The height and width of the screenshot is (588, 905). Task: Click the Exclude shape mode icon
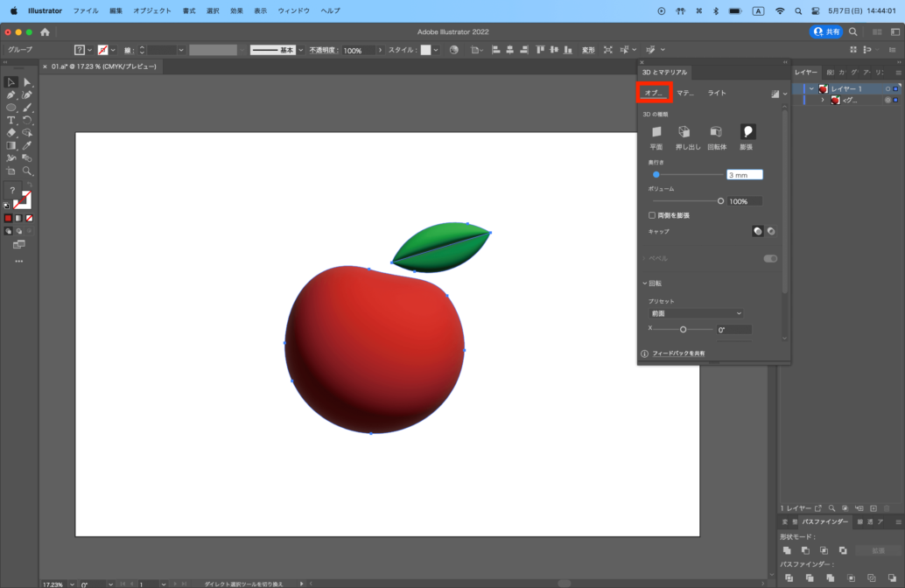point(843,550)
